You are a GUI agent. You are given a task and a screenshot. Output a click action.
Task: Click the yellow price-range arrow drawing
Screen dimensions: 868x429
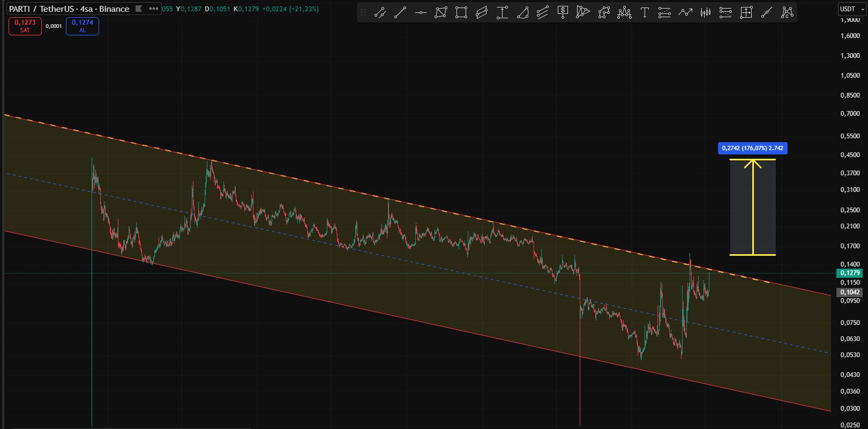point(753,207)
